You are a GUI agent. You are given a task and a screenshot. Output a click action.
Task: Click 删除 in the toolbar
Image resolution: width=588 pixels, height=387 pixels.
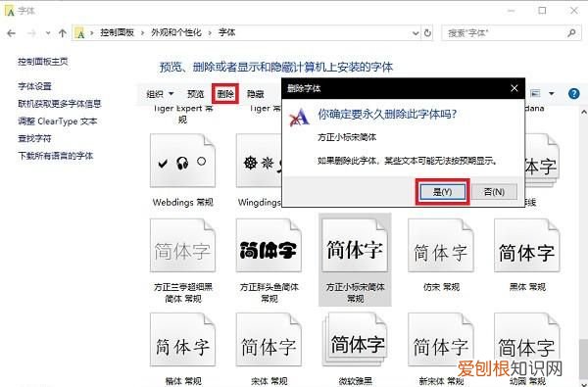click(225, 94)
